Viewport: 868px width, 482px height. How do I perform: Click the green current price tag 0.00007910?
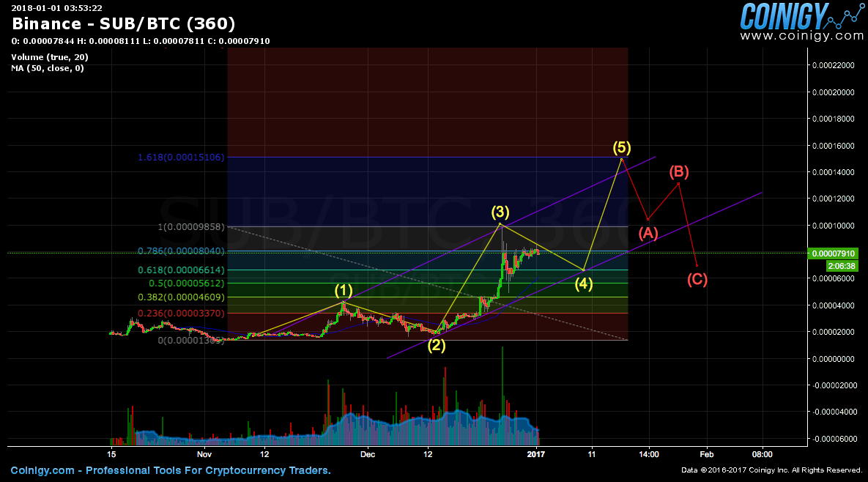[833, 253]
